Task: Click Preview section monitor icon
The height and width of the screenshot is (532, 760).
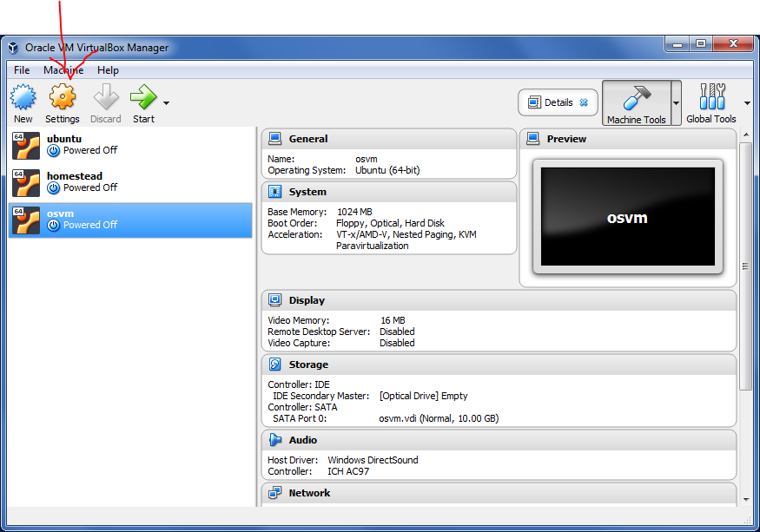Action: pos(532,139)
